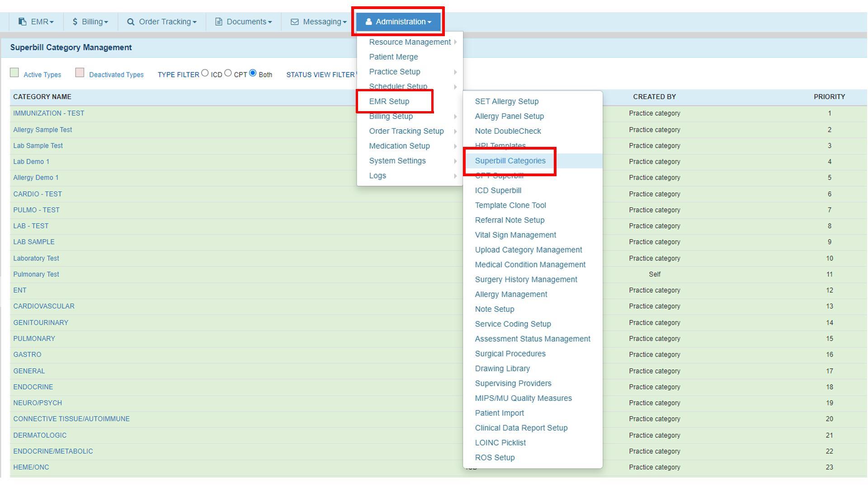Image resolution: width=868 pixels, height=488 pixels.
Task: Choose the Both type filter radio
Action: point(253,73)
